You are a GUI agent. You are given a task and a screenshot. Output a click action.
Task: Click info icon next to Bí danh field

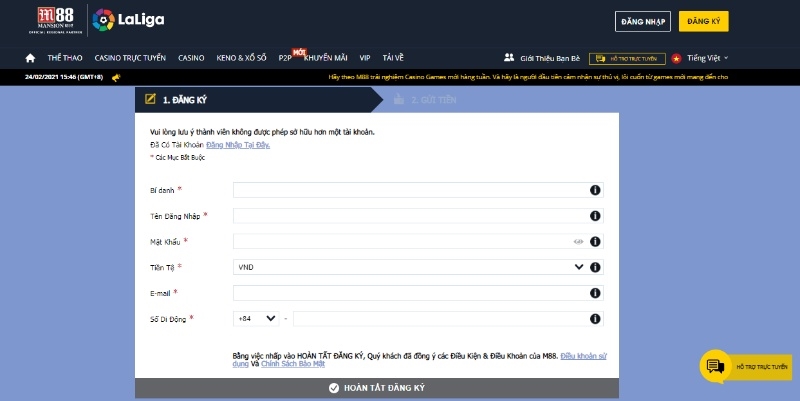595,190
